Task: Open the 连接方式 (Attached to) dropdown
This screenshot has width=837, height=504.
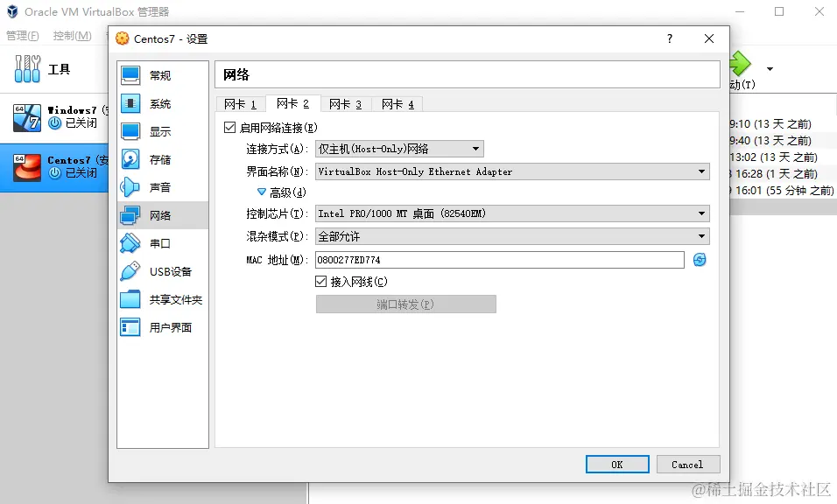Action: [399, 149]
